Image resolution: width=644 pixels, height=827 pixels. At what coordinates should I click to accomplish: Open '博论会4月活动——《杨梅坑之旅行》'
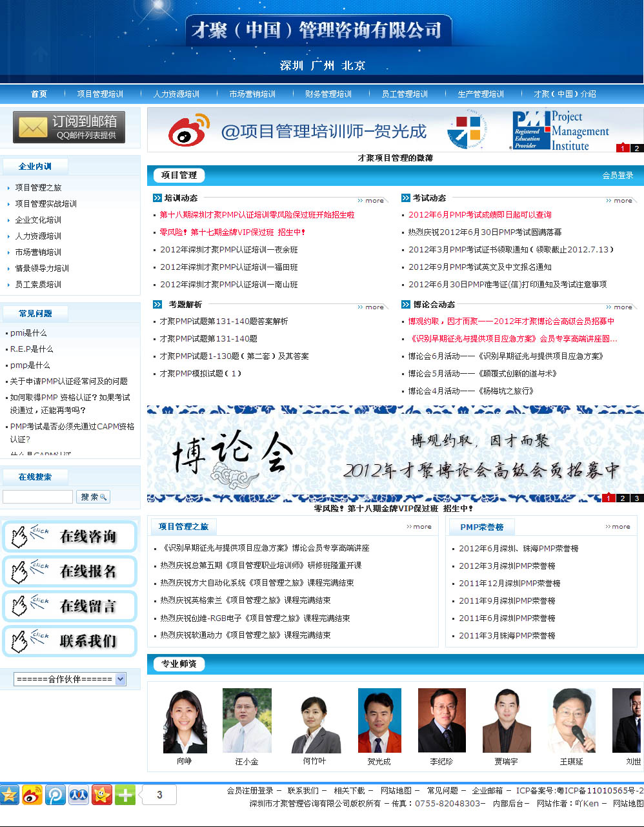pos(471,391)
